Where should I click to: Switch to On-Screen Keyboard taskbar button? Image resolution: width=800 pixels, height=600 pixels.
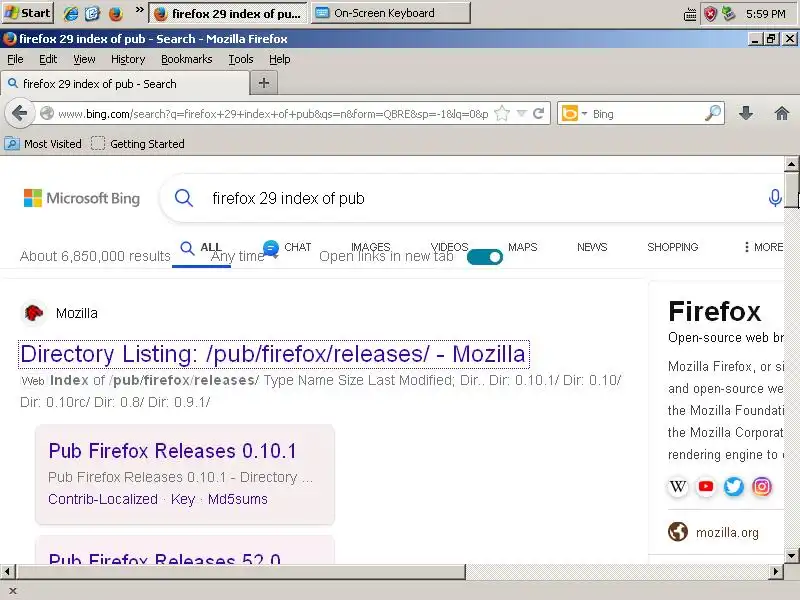click(x=391, y=13)
